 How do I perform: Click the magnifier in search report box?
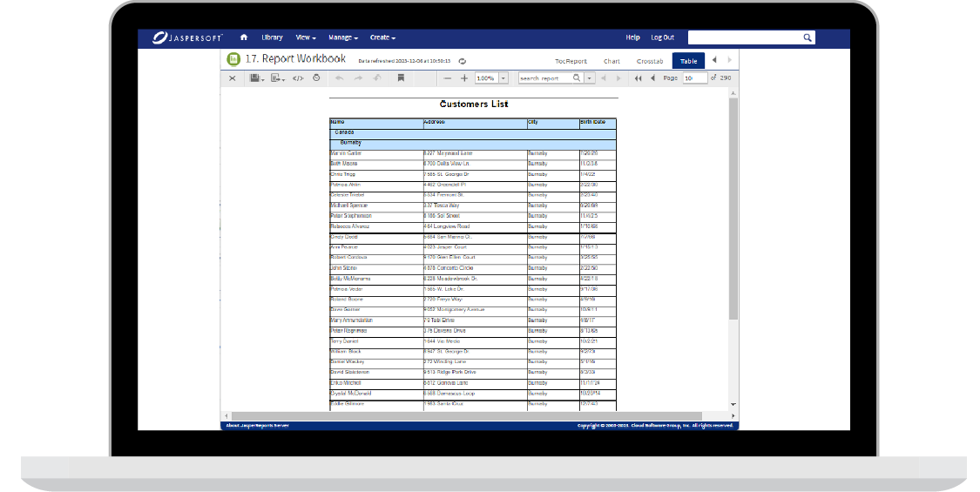[x=577, y=78]
